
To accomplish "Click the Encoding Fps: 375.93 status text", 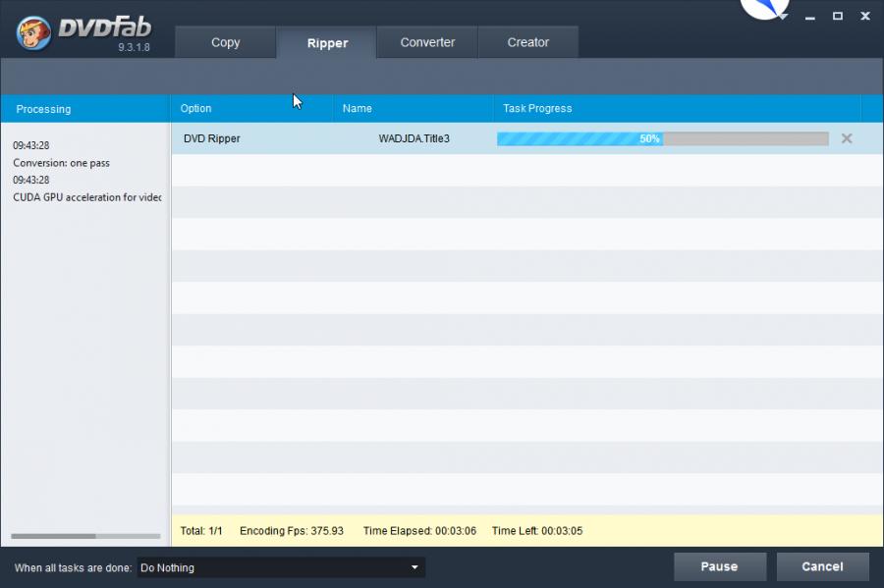I will pyautogui.click(x=292, y=530).
